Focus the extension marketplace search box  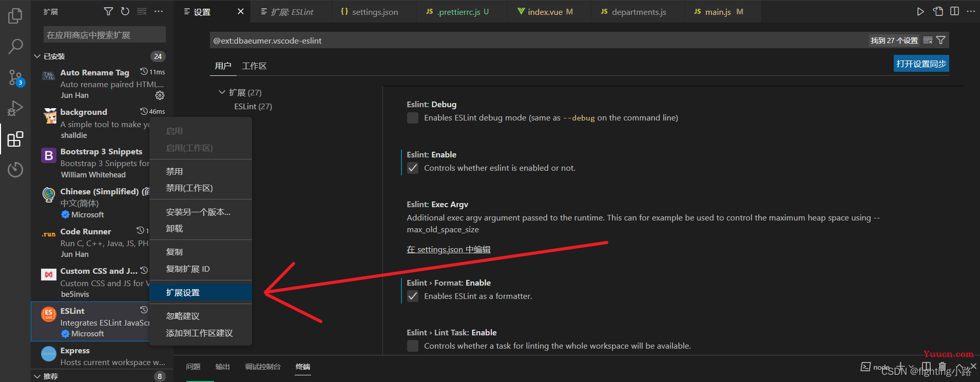(x=105, y=35)
